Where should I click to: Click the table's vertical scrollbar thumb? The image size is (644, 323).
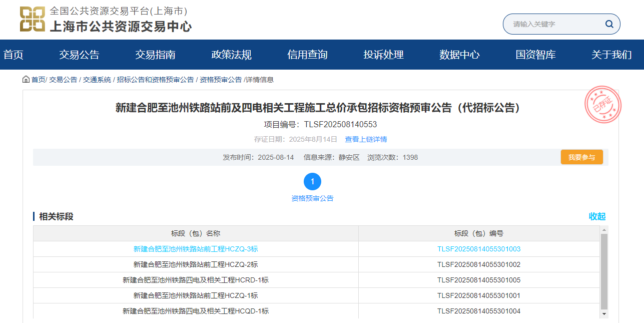[x=604, y=270]
